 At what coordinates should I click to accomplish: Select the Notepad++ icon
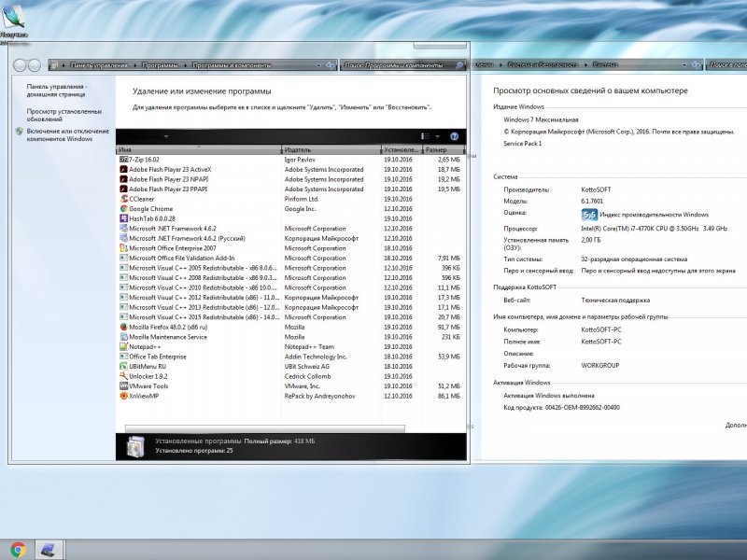click(x=124, y=346)
